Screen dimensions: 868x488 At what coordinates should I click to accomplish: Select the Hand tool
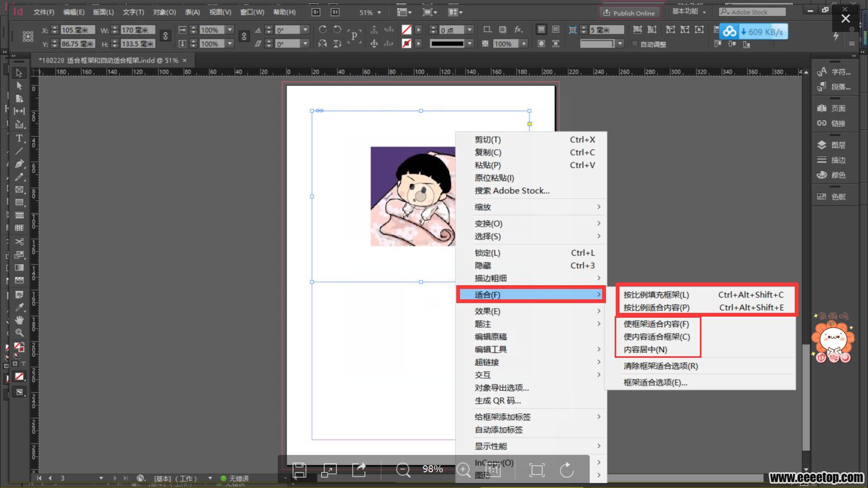[x=20, y=320]
